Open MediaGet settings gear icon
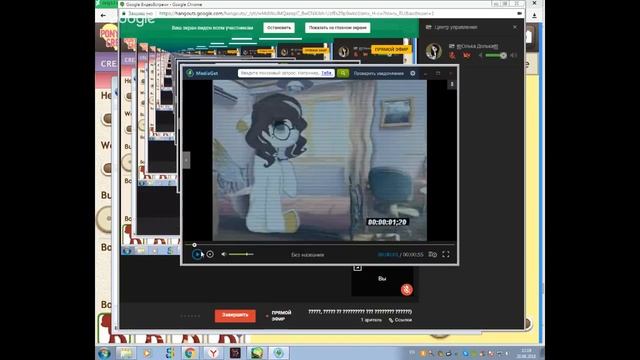 (413, 73)
